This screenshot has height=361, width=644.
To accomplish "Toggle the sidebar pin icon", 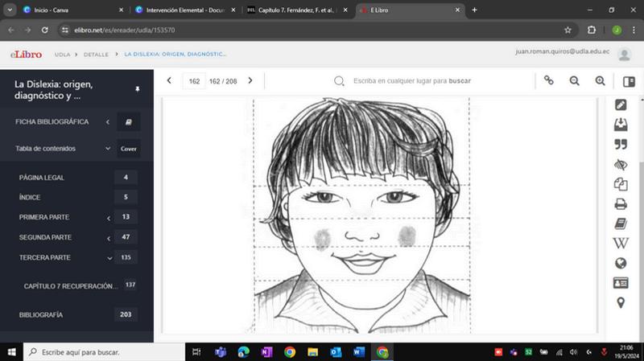I will click(137, 88).
